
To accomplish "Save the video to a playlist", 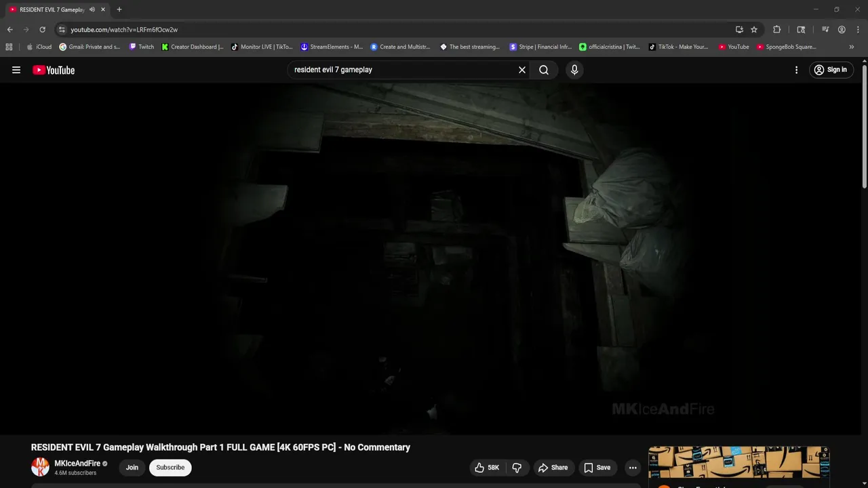I will (x=597, y=468).
